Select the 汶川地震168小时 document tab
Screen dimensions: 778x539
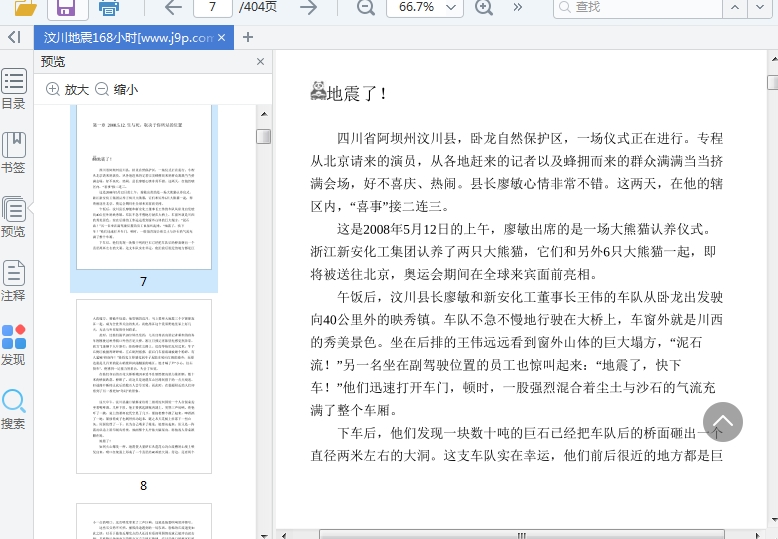(x=128, y=38)
